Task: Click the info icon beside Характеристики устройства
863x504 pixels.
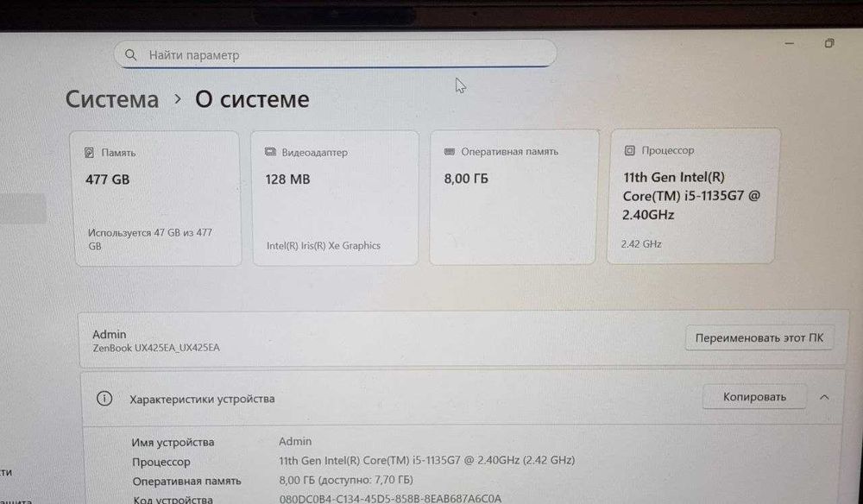Action: 104,399
